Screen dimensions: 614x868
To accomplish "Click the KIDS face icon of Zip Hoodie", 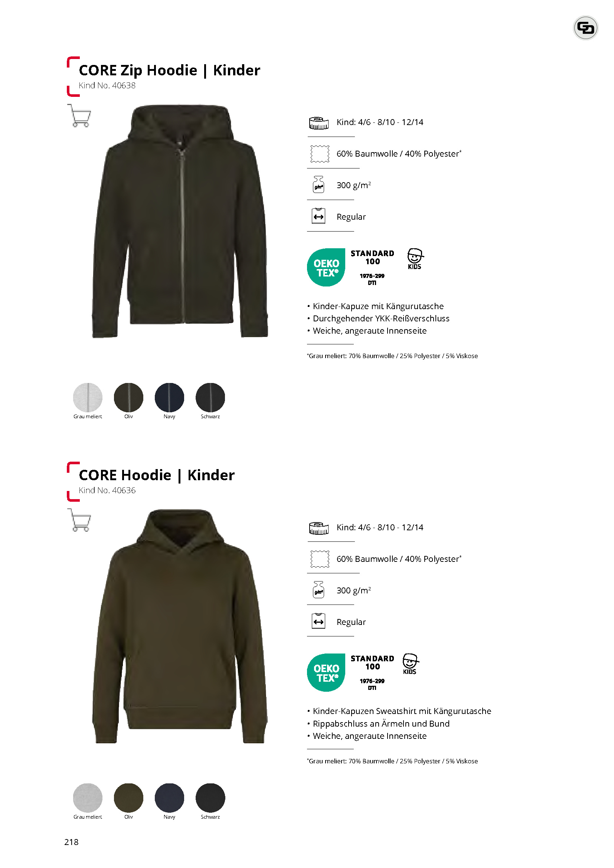I will pyautogui.click(x=415, y=259).
